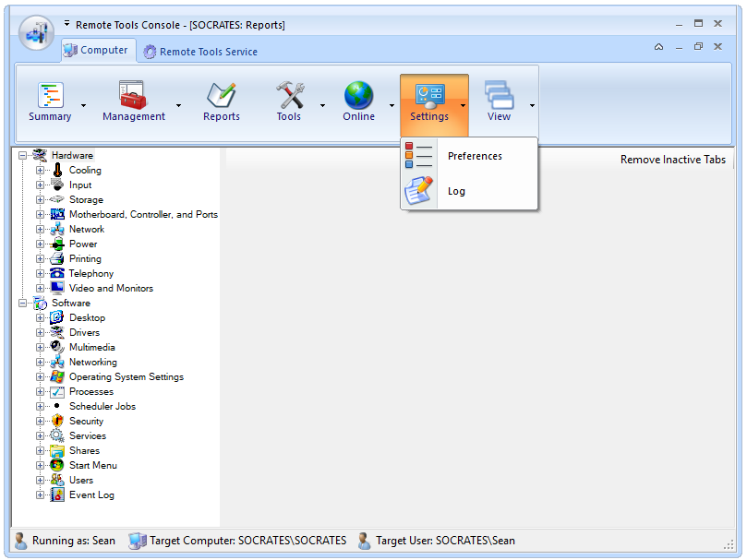Switch to the Remote Tools Service tab

pyautogui.click(x=200, y=52)
